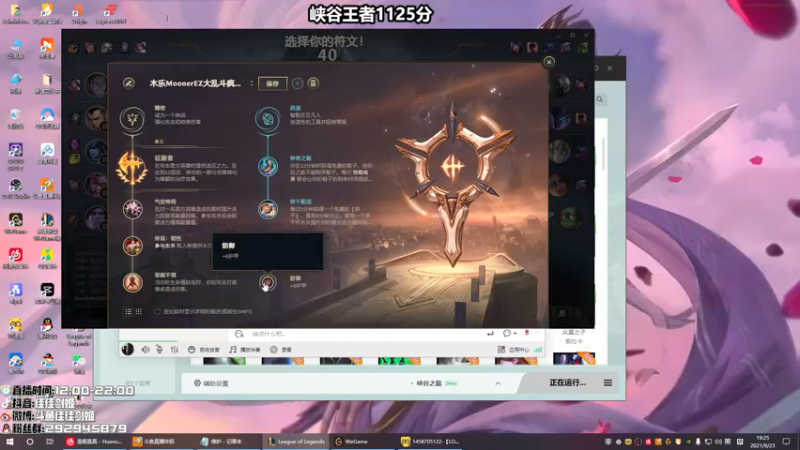Screen dimensions: 800x450
Task: Delete the current rune page
Action: click(x=313, y=83)
